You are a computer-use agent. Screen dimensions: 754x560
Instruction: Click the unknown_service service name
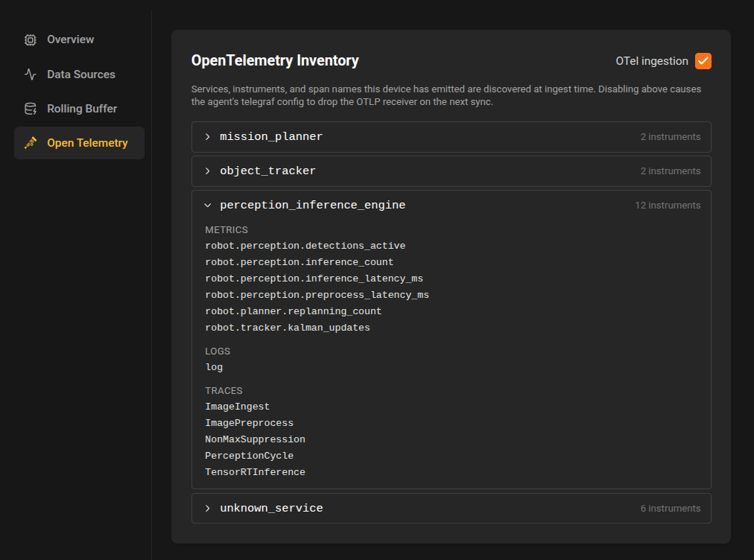coord(271,509)
